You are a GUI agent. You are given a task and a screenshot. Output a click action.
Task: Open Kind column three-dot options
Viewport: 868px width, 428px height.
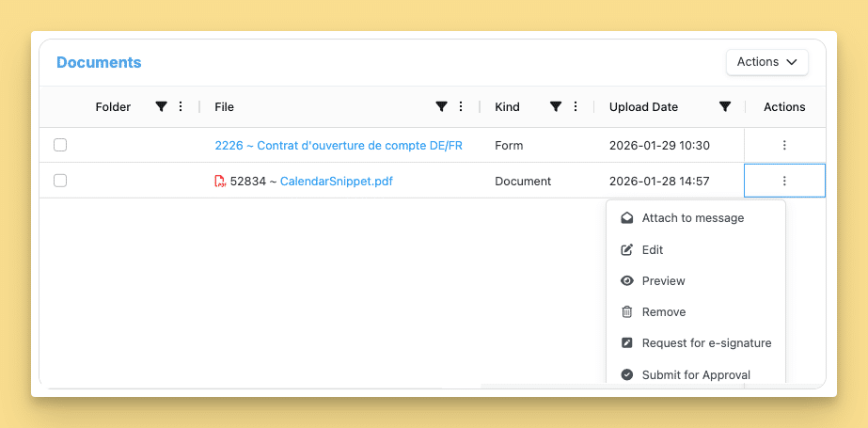[576, 107]
